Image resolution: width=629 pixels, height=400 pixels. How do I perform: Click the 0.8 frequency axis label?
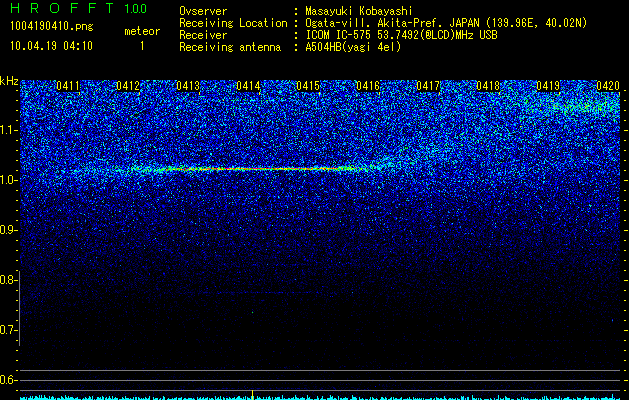point(7,280)
